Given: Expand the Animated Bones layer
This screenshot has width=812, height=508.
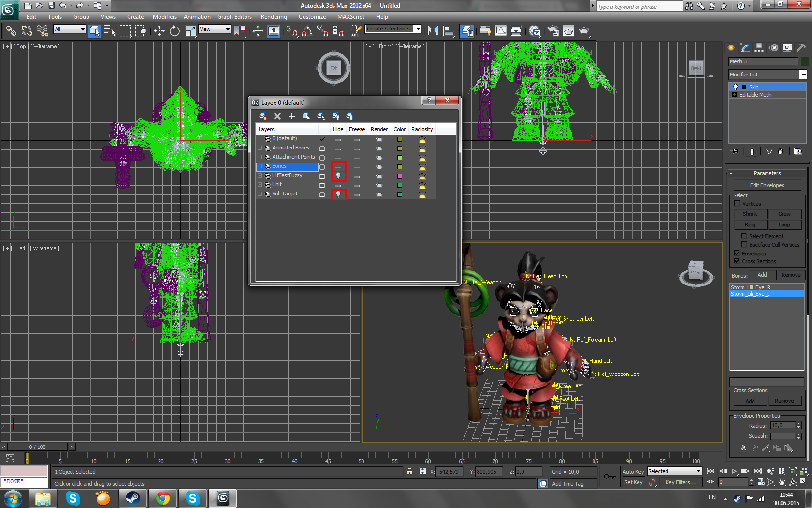Looking at the screenshot, I should [260, 148].
